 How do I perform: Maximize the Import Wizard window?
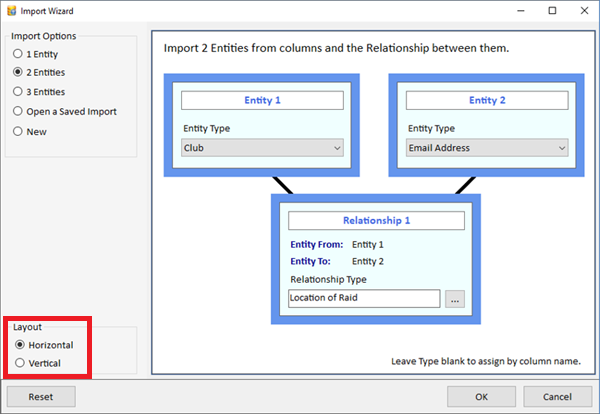pyautogui.click(x=552, y=11)
